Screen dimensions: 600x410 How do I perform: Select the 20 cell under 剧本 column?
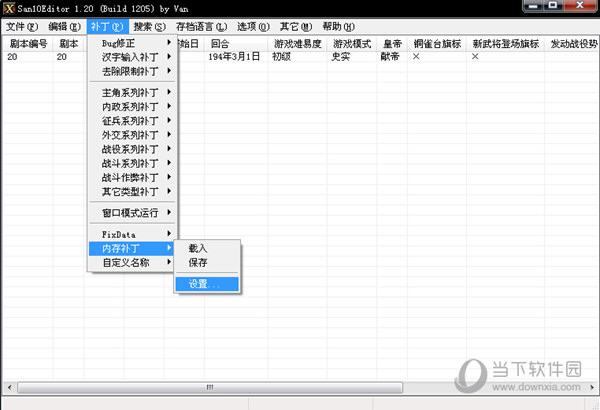62,57
